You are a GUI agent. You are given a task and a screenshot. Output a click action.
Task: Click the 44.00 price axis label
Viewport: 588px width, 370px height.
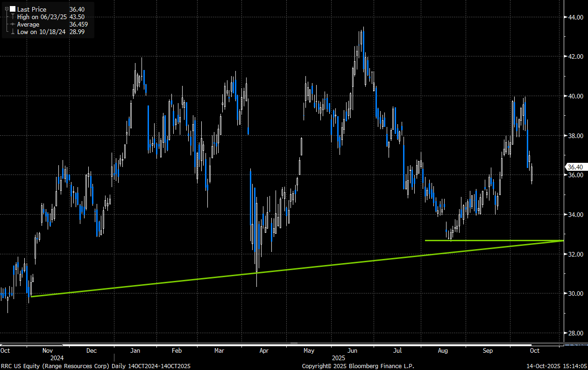click(575, 17)
